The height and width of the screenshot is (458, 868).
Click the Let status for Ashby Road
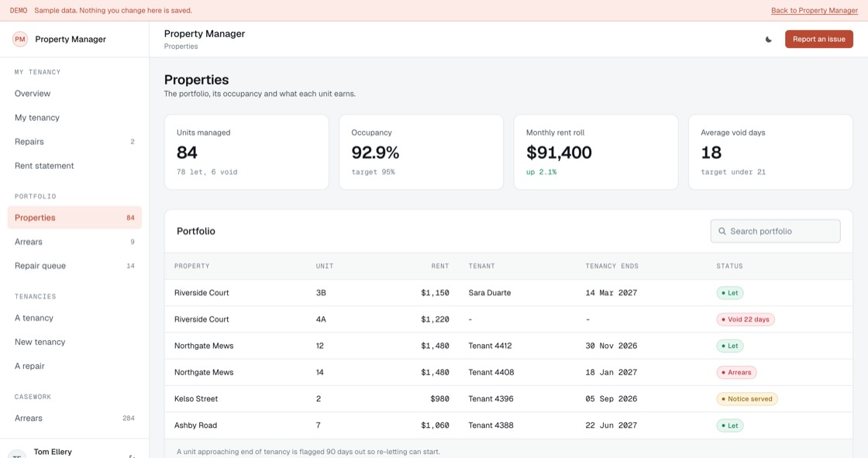tap(729, 425)
